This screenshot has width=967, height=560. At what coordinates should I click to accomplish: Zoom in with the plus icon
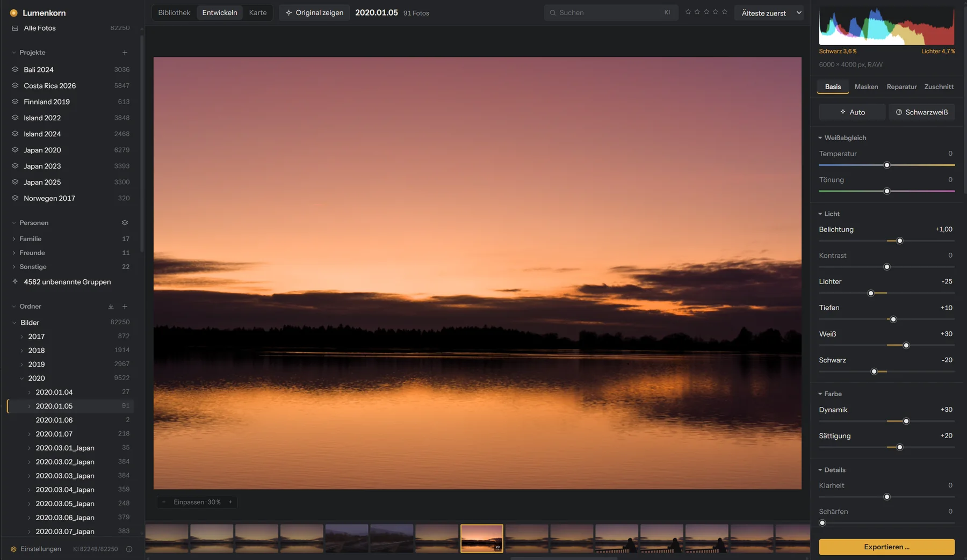point(230,502)
